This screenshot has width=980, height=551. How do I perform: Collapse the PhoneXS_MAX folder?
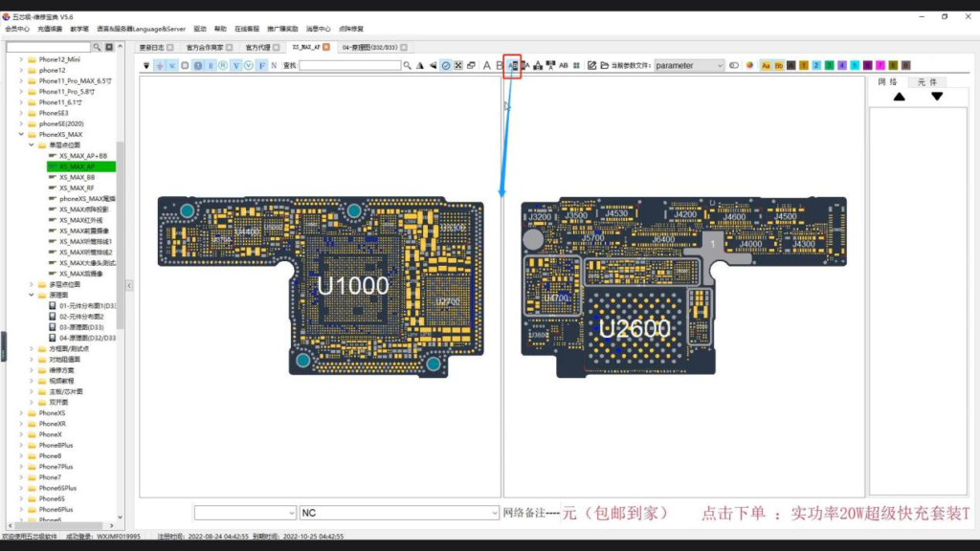coord(21,134)
